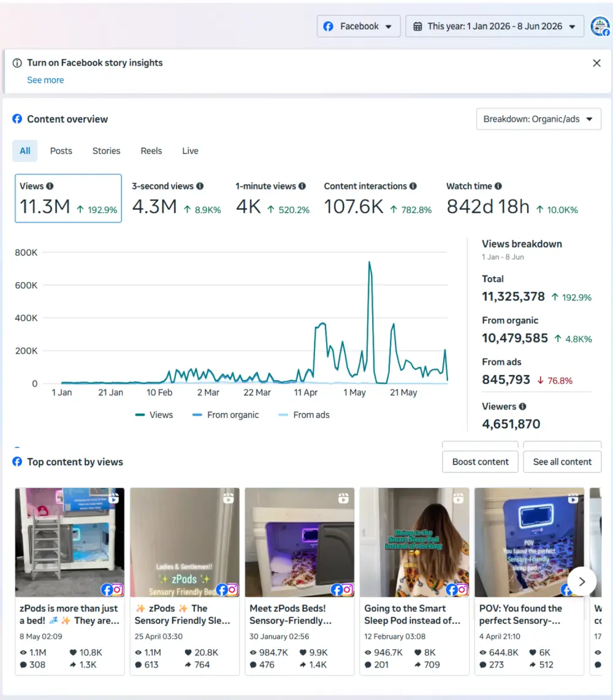Click the From ads value 845,793
This screenshot has height=700, width=613.
(x=506, y=380)
